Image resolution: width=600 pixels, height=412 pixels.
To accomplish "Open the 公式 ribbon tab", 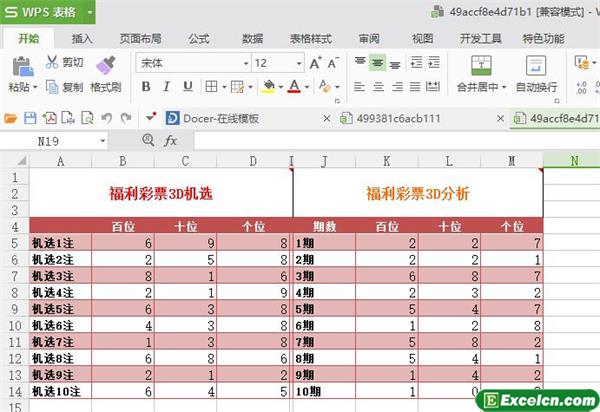I will pos(199,38).
